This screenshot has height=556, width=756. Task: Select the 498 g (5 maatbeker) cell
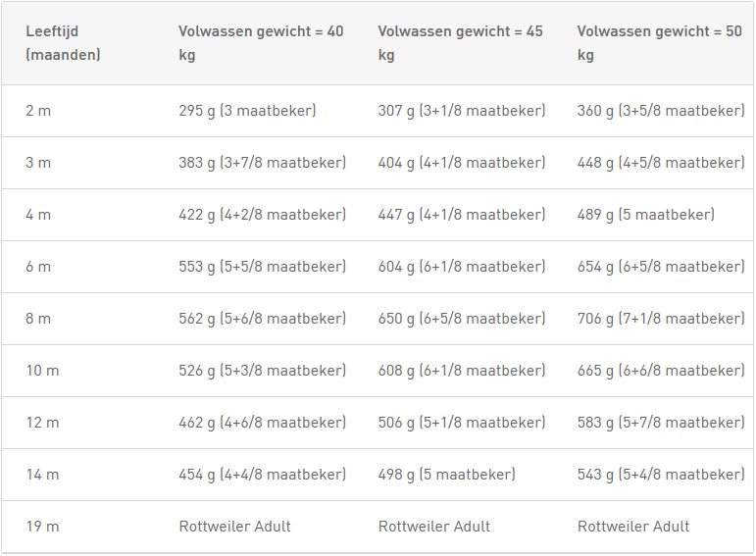pyautogui.click(x=446, y=475)
